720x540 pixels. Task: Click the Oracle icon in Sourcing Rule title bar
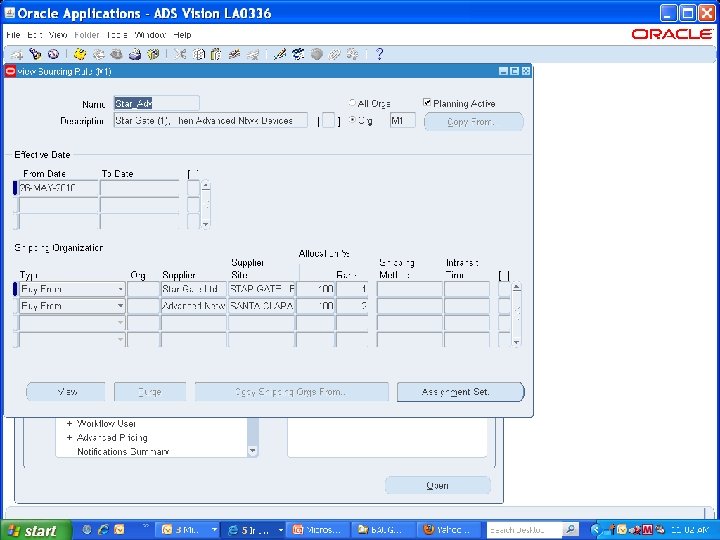[10, 71]
